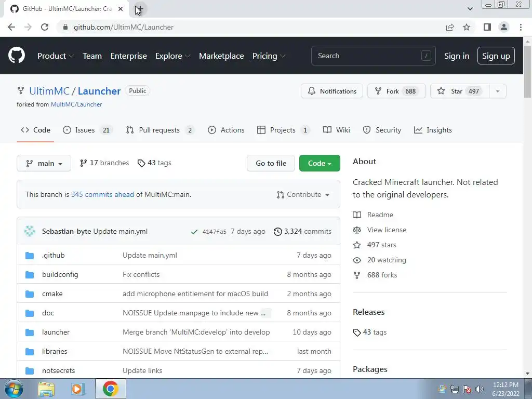The height and width of the screenshot is (399, 532).
Task: Open the Insights tab
Action: [433, 130]
